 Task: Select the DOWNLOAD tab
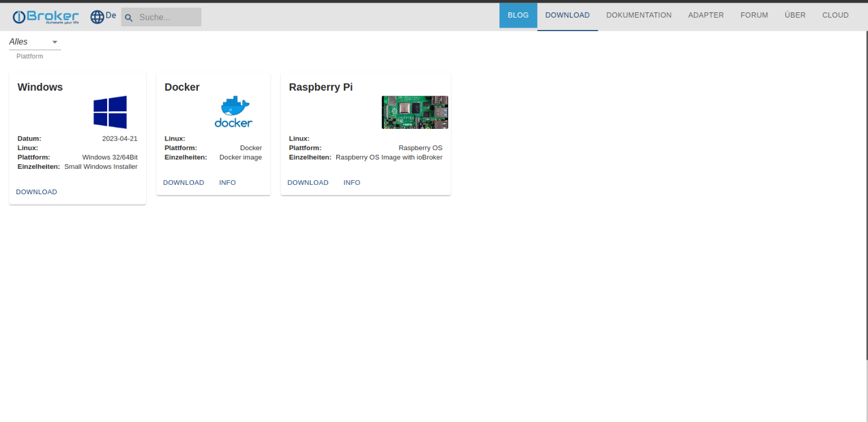[568, 15]
